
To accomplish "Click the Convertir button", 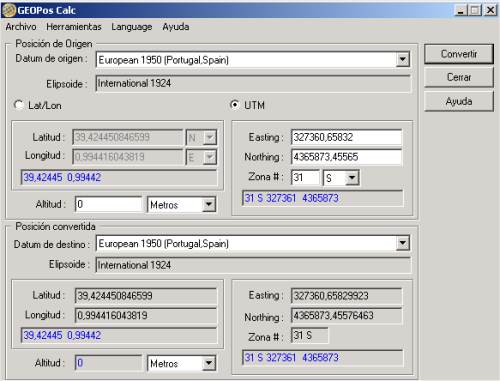I will (459, 54).
